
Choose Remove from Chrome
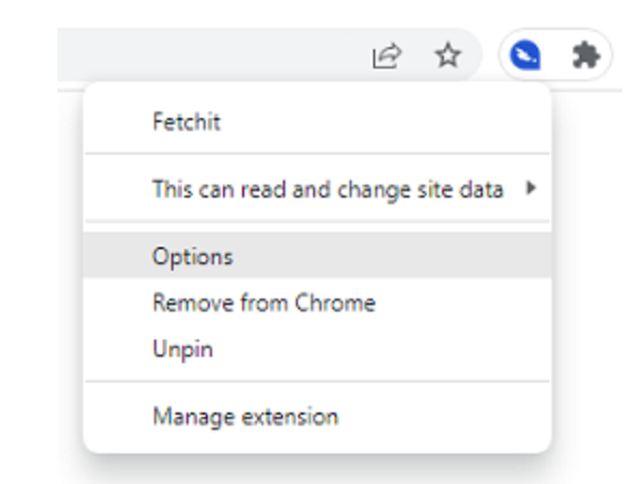(x=263, y=303)
